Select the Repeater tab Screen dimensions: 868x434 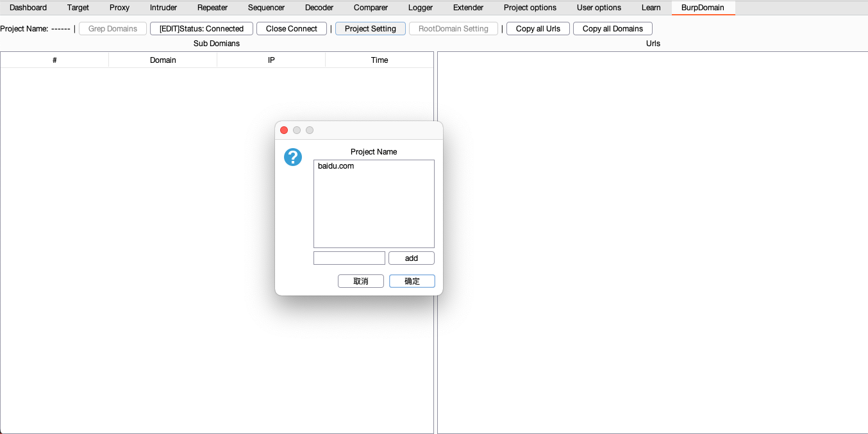click(212, 8)
